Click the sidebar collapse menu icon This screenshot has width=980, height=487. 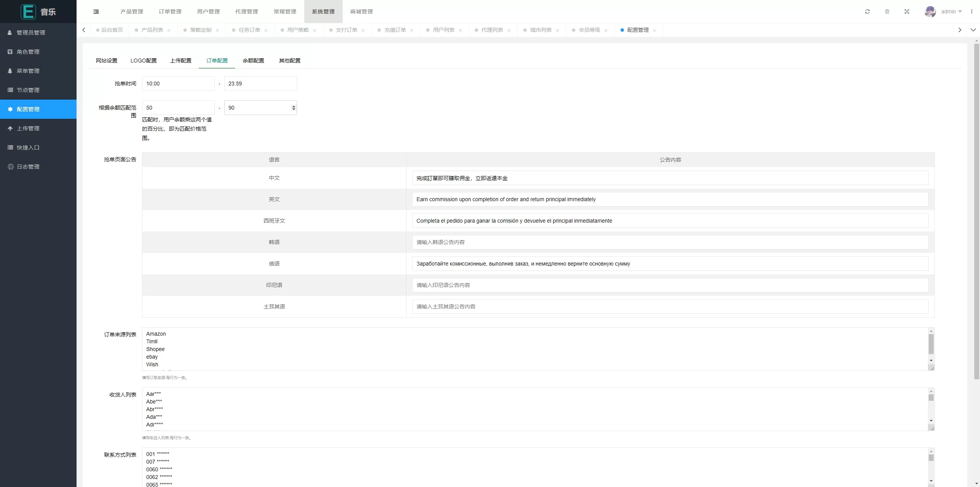pyautogui.click(x=96, y=11)
